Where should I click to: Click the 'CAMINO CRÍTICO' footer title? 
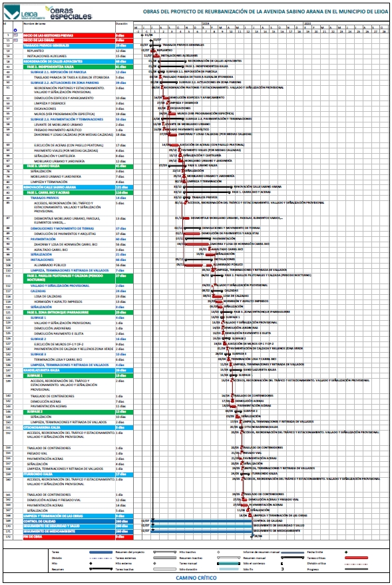tap(196, 578)
